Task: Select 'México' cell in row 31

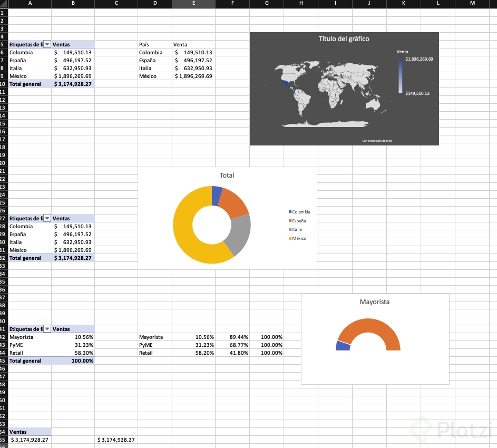Action: [x=30, y=250]
